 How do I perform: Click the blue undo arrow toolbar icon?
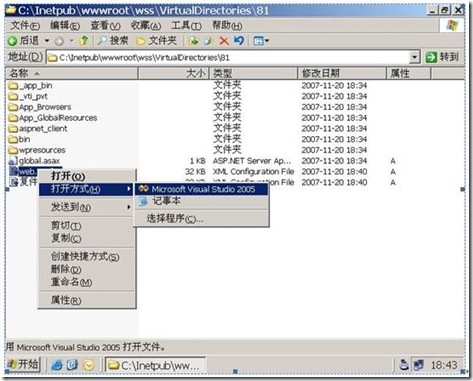[239, 41]
